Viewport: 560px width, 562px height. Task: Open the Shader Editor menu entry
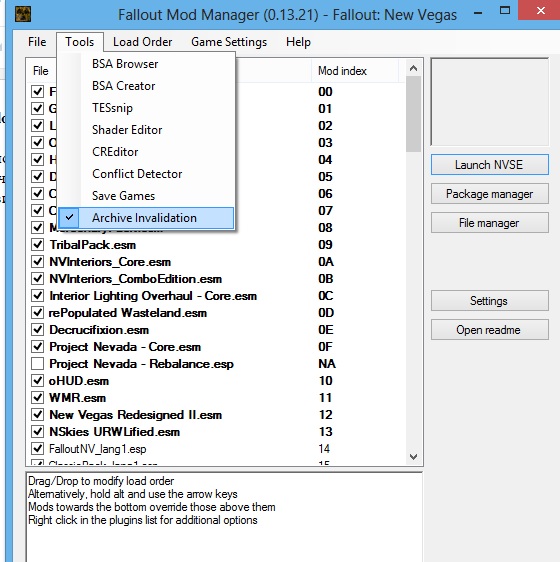coord(146,129)
